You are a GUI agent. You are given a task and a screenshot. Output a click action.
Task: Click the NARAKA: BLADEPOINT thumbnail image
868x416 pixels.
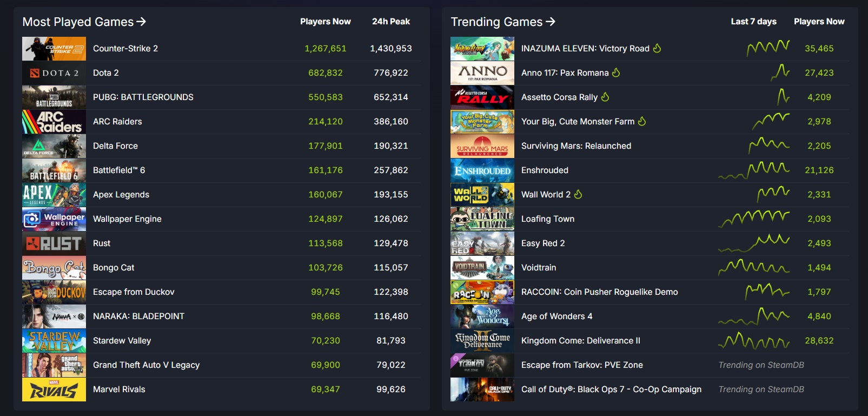click(x=54, y=316)
